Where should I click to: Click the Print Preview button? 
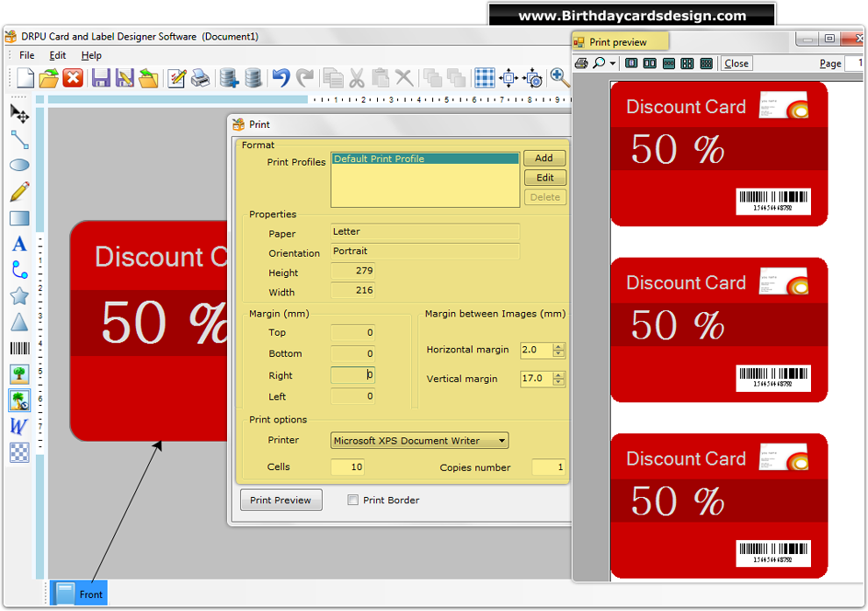pos(281,501)
